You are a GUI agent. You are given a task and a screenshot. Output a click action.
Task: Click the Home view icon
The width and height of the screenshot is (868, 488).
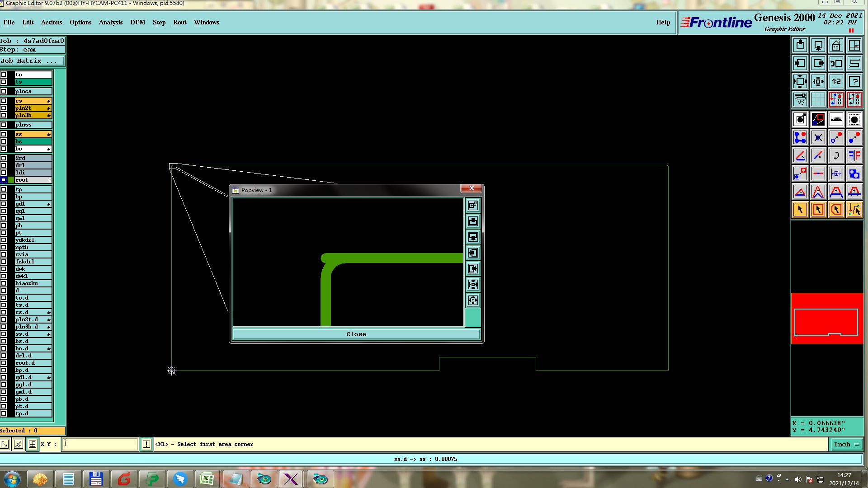836,45
